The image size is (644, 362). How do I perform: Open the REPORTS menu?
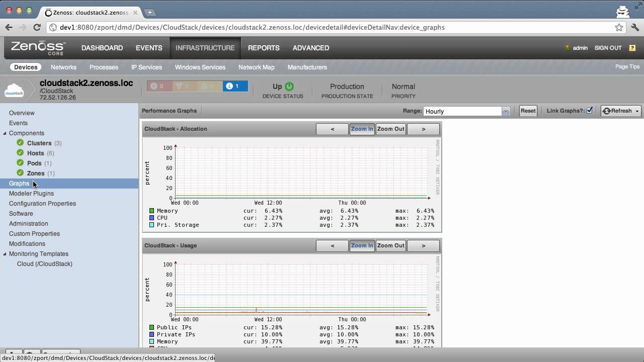(x=264, y=48)
